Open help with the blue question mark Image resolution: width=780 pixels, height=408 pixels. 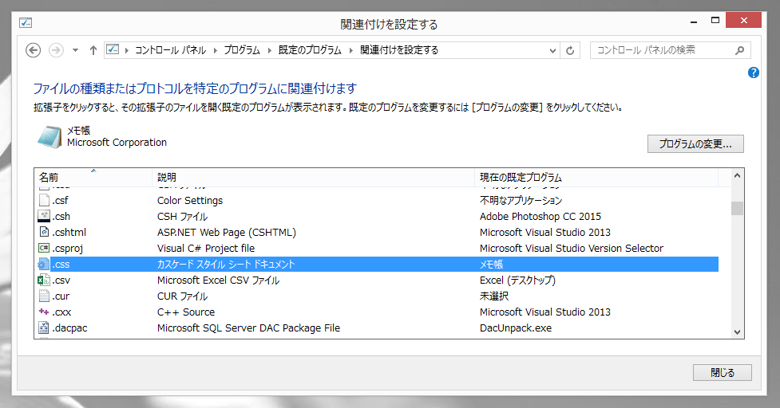(x=753, y=73)
